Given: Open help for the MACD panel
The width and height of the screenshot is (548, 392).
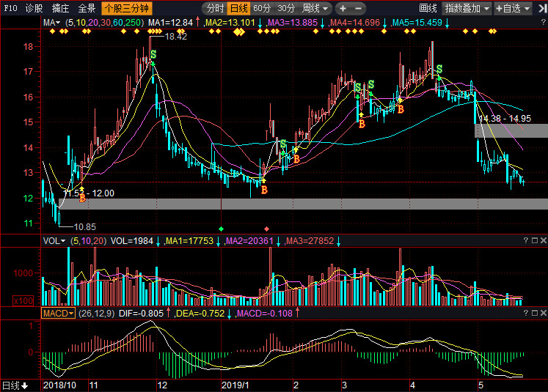Looking at the screenshot, I should [526, 313].
